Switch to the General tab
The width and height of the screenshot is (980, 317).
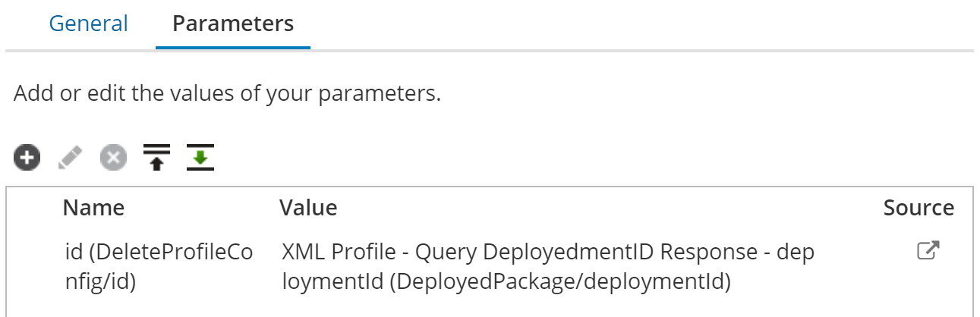[x=89, y=24]
